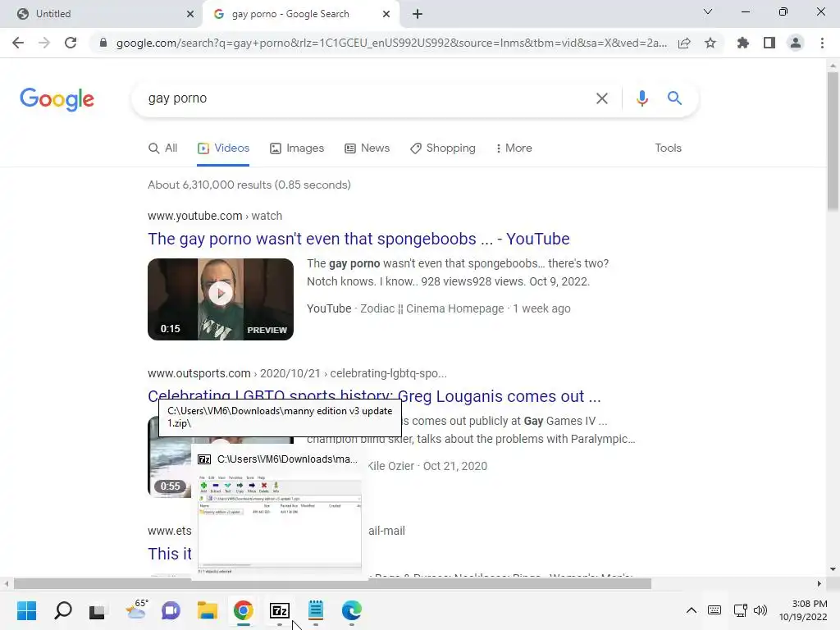Image resolution: width=840 pixels, height=630 pixels.
Task: Click the browser forward arrow
Action: coord(44,43)
